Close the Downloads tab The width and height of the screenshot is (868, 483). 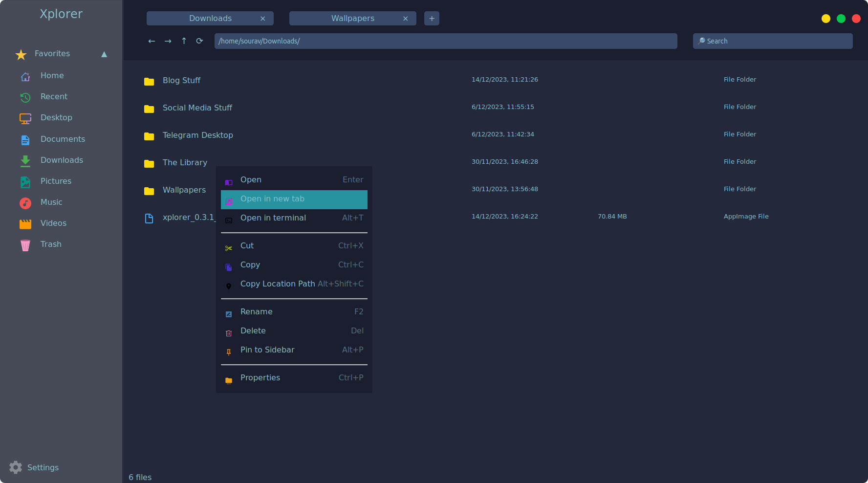coord(263,18)
